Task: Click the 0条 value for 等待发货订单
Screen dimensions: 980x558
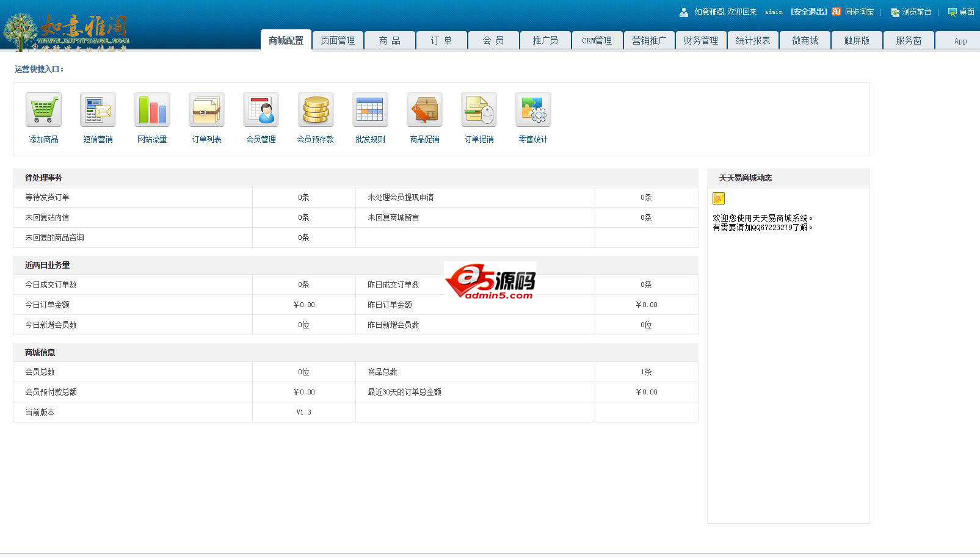Action: (x=303, y=197)
